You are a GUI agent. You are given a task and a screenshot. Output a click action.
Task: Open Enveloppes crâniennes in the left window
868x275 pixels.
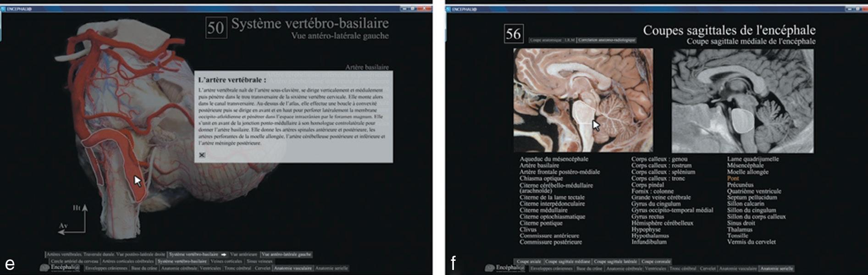[x=106, y=268]
